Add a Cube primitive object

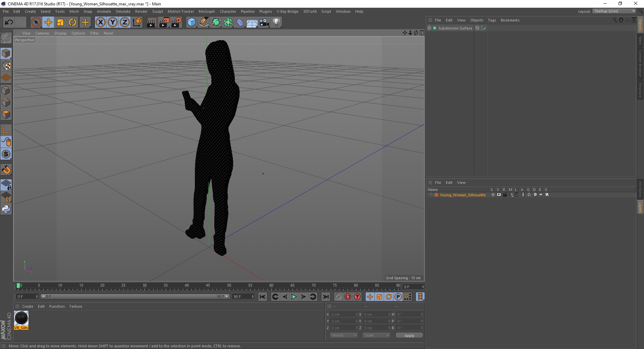(192, 22)
